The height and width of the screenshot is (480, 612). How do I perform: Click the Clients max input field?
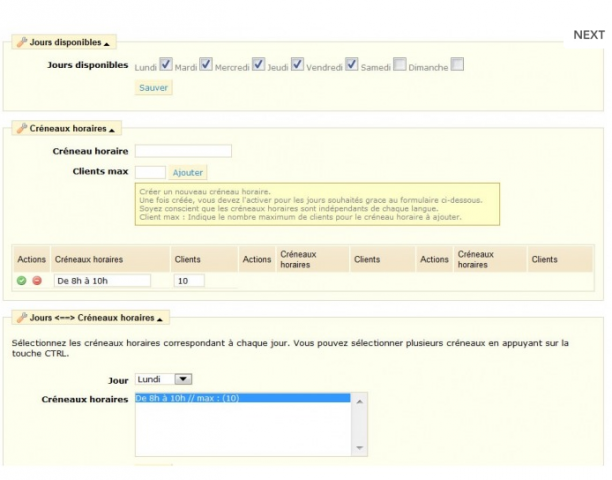click(x=150, y=172)
